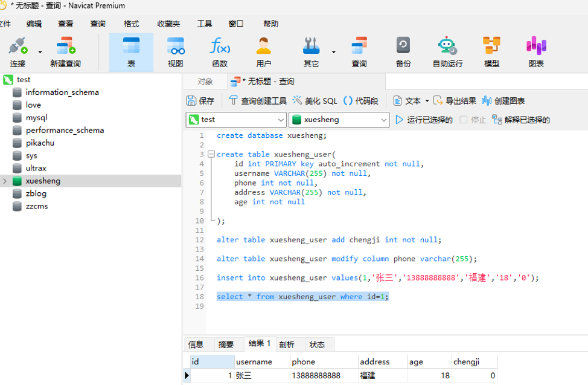
Task: Open the test connection dropdown
Action: pyautogui.click(x=280, y=120)
